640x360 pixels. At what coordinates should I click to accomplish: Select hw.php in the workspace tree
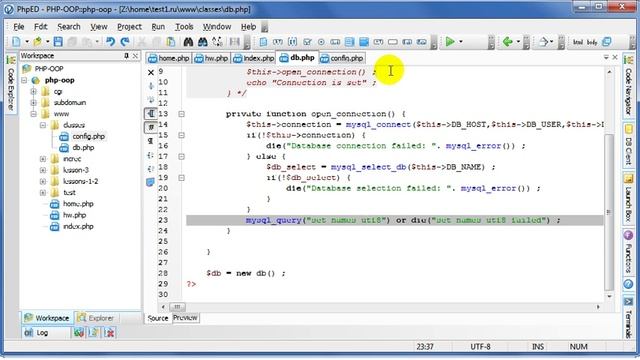coord(74,215)
